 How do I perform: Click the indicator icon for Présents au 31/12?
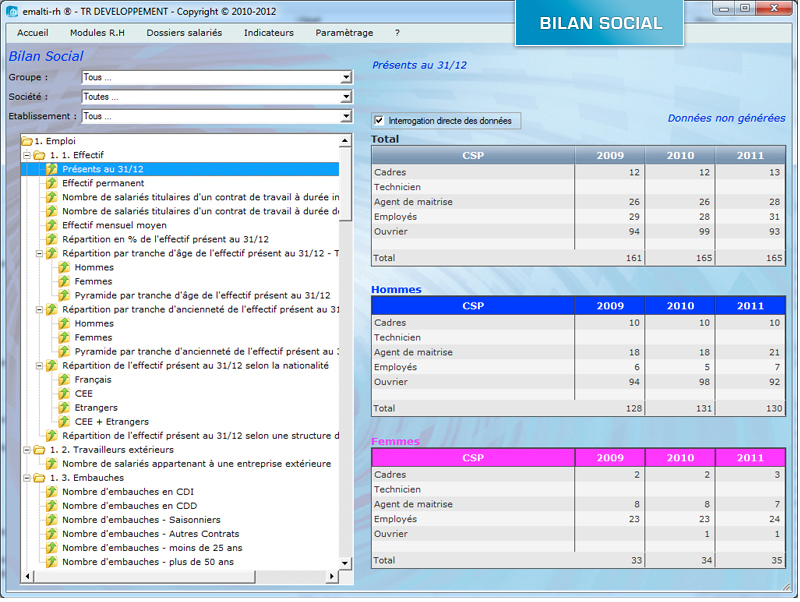(52, 169)
